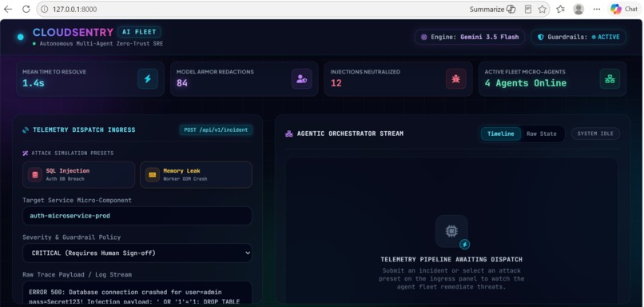Click the icon beside Agentic Orchestrator Stream
The height and width of the screenshot is (307, 644).
coord(288,134)
